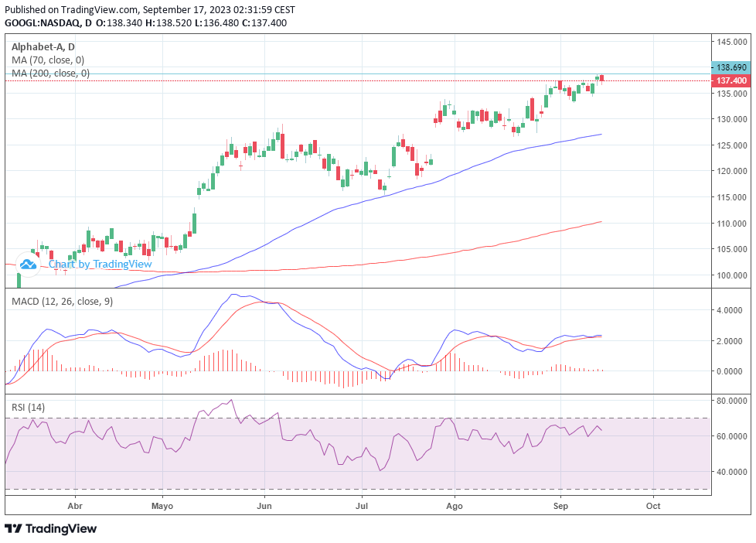The height and width of the screenshot is (543, 756).
Task: Click the Ago label on time axis
Action: (x=455, y=507)
